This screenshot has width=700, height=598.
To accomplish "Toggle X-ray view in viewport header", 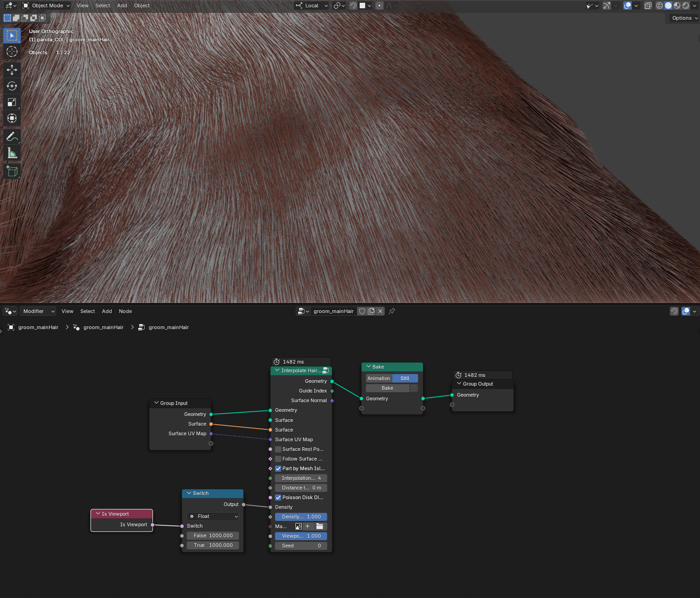I will (648, 6).
